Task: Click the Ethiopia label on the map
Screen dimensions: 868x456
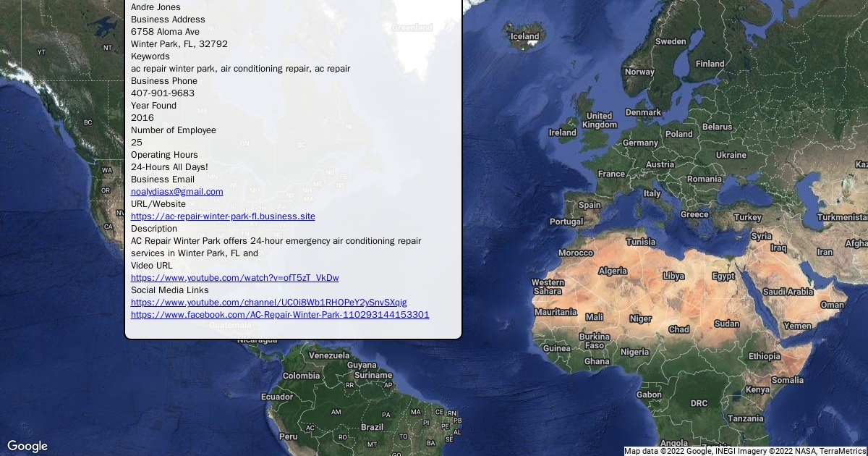Action: (x=765, y=356)
